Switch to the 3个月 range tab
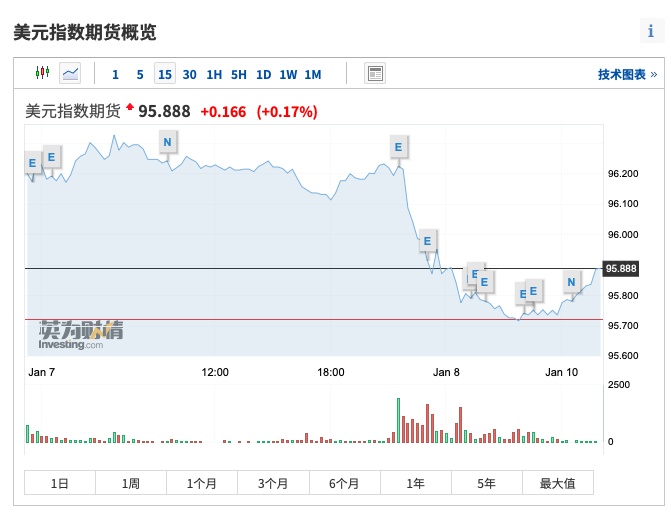Viewport: 671px width, 512px height. [x=273, y=483]
